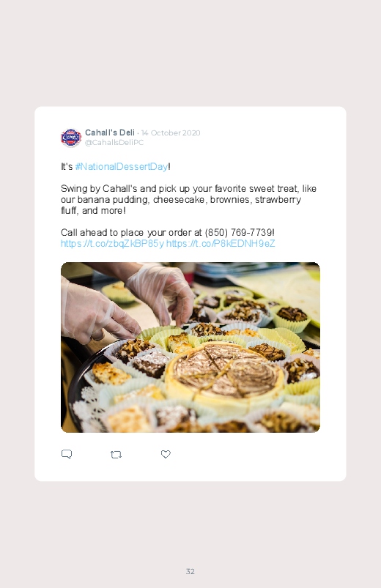The image size is (381, 588).
Task: Click the word "It's" before the hashtag
Action: click(x=67, y=166)
